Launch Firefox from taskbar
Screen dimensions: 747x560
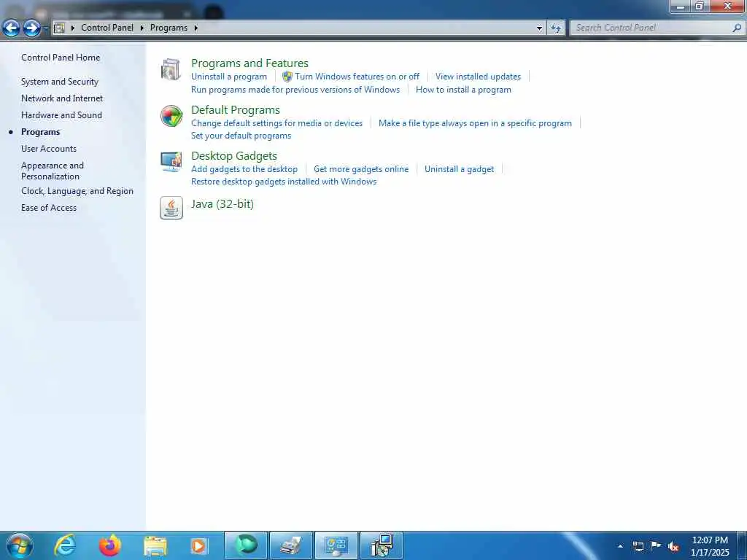coord(110,545)
